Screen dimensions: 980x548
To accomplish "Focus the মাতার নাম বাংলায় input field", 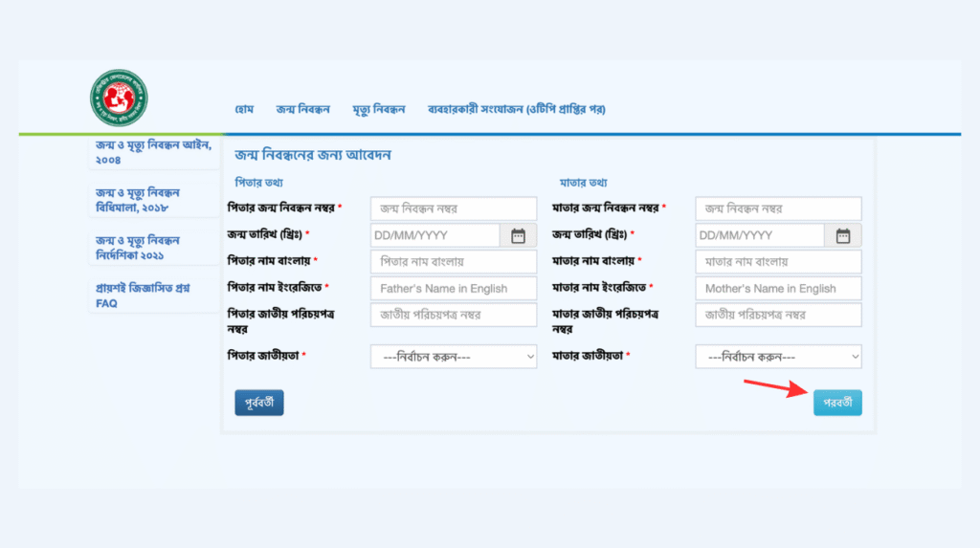I will pos(778,262).
